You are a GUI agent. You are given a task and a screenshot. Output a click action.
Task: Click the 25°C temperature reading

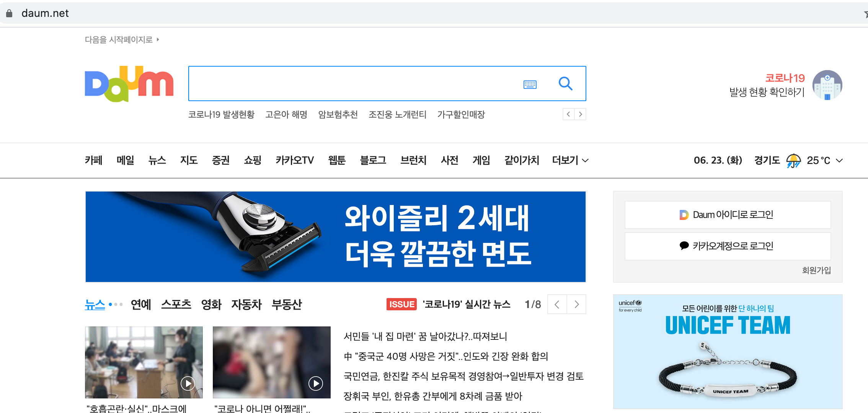tap(819, 161)
